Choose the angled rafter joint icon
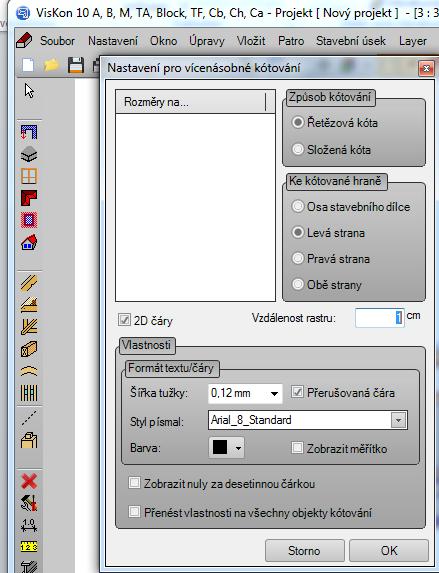This screenshot has width=439, height=573. (x=29, y=327)
